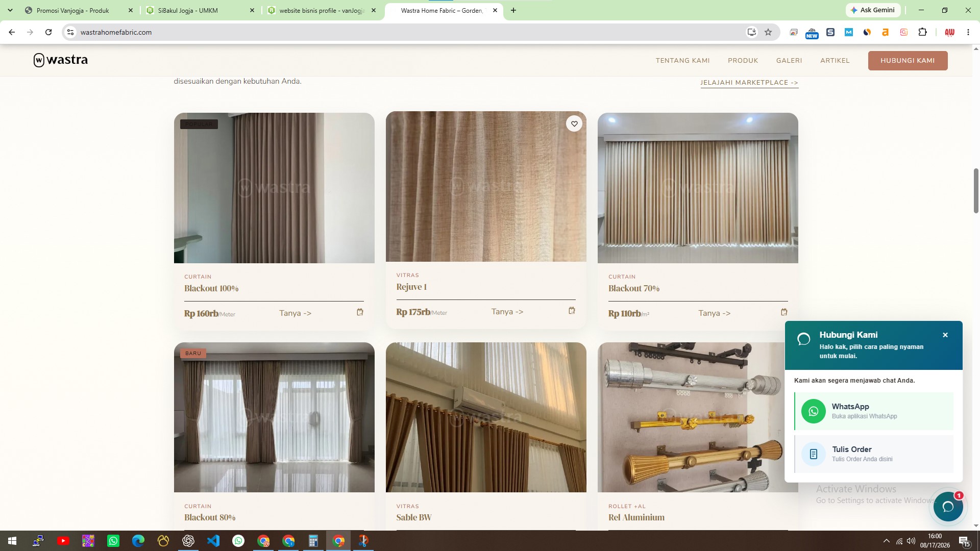
Task: Add Blackout 70% to cart icon
Action: [x=784, y=312]
